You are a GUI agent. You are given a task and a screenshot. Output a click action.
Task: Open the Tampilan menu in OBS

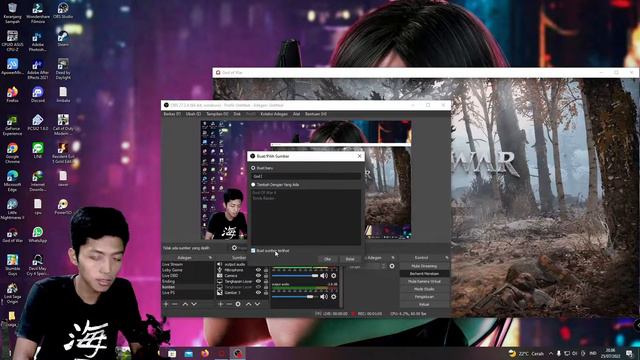pyautogui.click(x=217, y=114)
